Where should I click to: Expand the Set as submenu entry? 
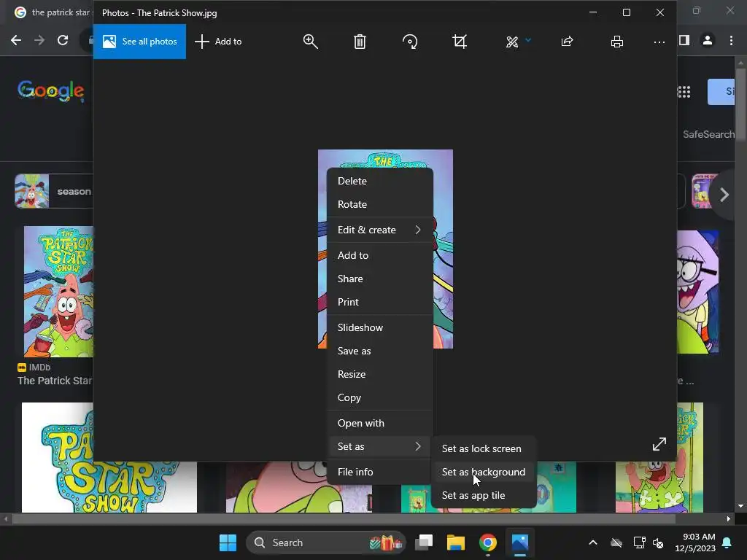coord(379,446)
